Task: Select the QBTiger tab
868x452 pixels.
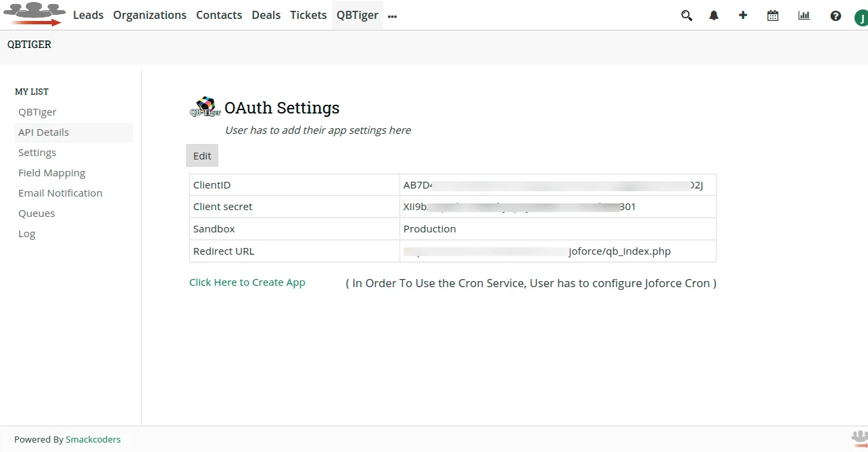Action: (x=357, y=15)
